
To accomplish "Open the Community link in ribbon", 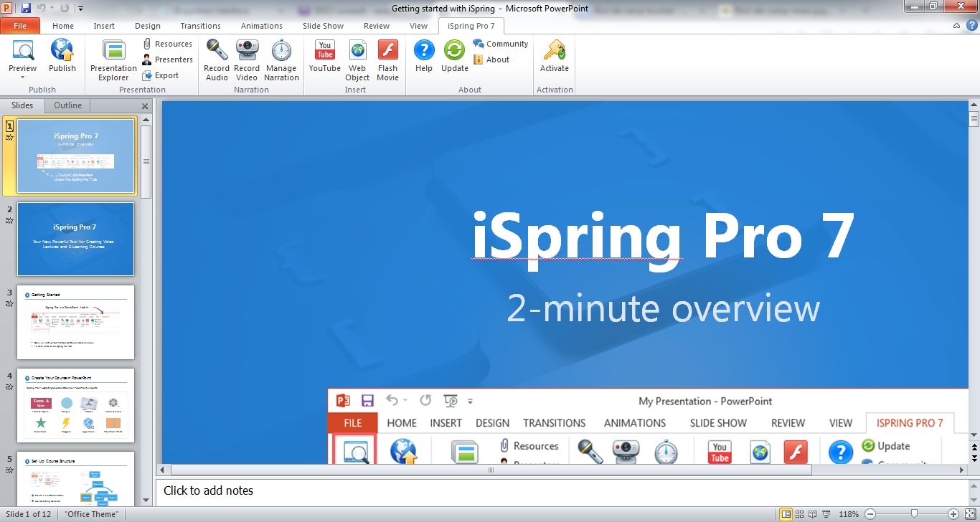I will pos(501,44).
